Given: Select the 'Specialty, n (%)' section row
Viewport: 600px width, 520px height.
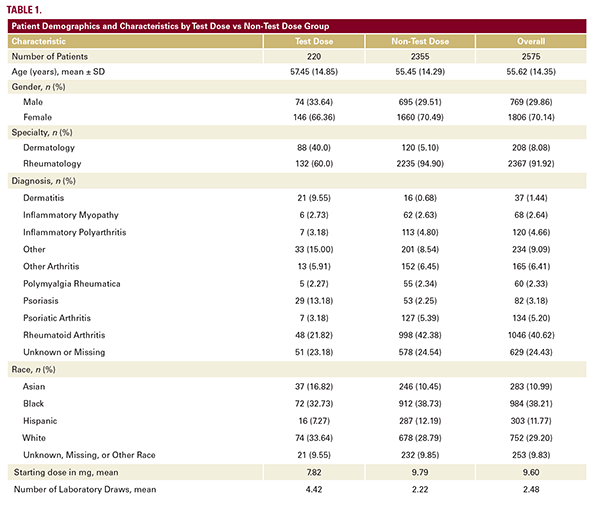Looking at the screenshot, I should pos(48,132).
